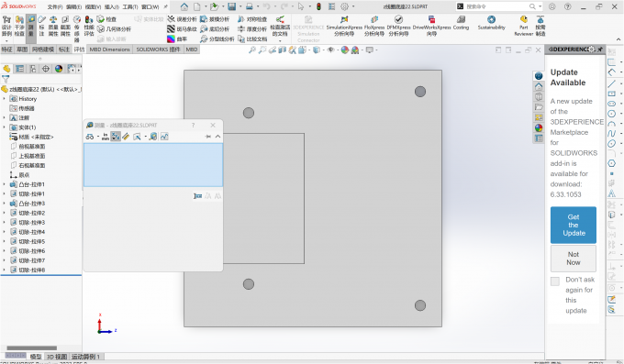
Task: Launch DFMXpress analysis wizard
Action: click(x=398, y=26)
